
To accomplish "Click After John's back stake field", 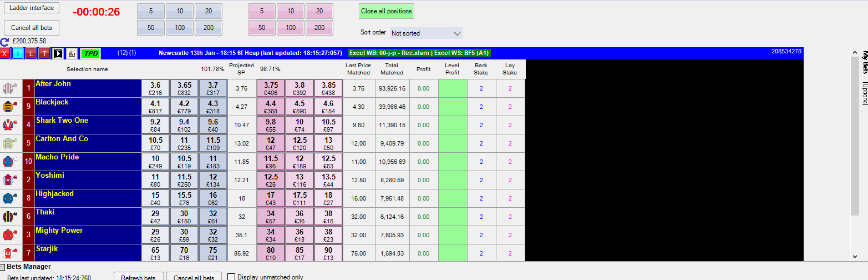I will coord(481,88).
